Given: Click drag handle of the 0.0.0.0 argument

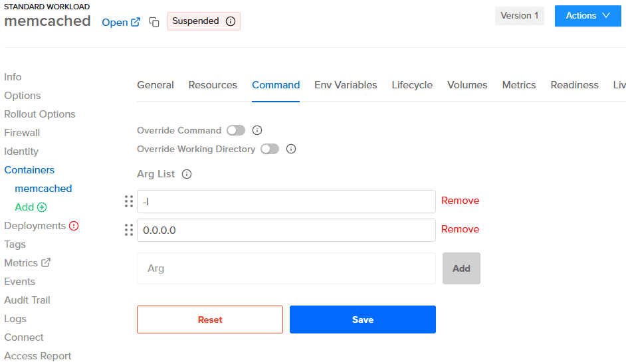Looking at the screenshot, I should click(x=129, y=230).
